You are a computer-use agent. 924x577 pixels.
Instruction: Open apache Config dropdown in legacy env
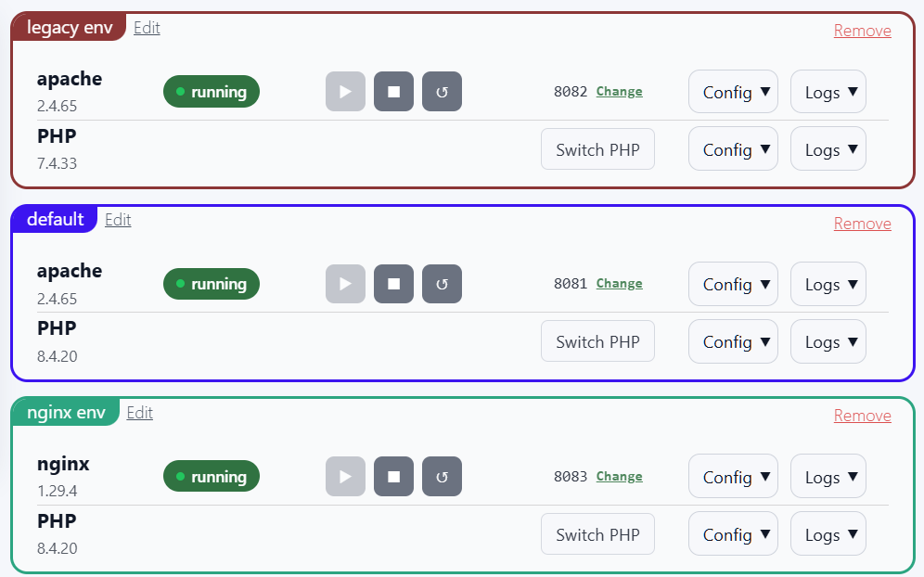pyautogui.click(x=733, y=91)
